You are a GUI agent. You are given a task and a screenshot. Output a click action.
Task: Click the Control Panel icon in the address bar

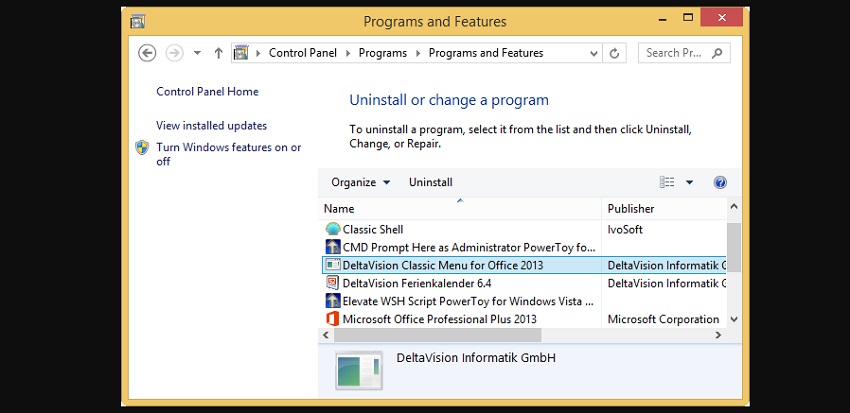(x=241, y=53)
